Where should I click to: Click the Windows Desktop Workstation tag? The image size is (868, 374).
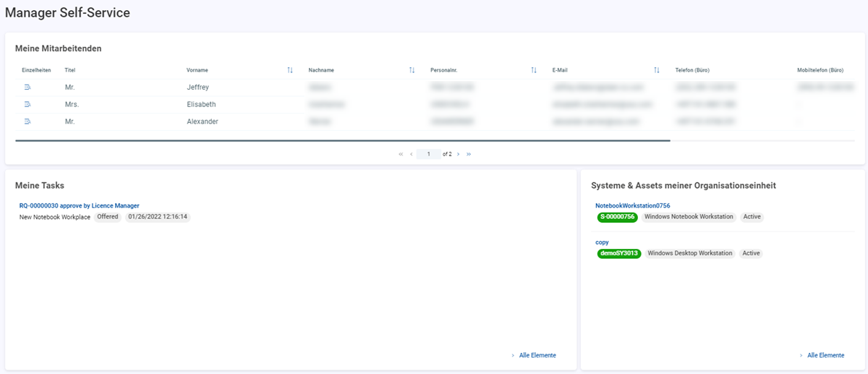690,253
